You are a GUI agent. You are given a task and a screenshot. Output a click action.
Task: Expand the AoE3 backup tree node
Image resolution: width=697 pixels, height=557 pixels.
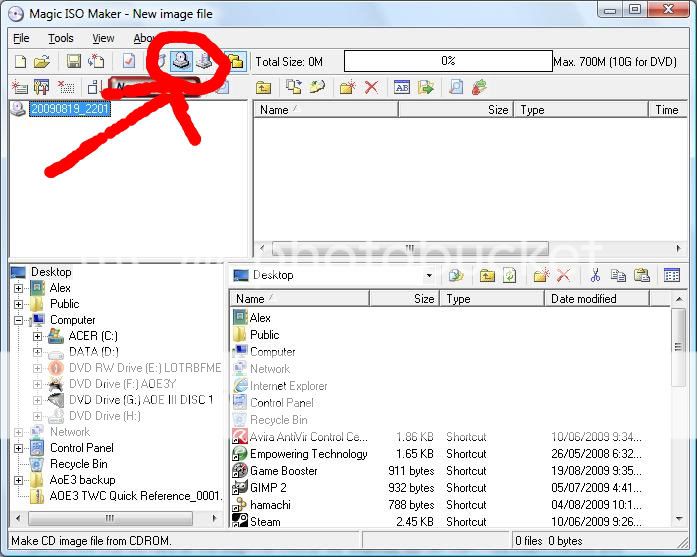[x=18, y=480]
